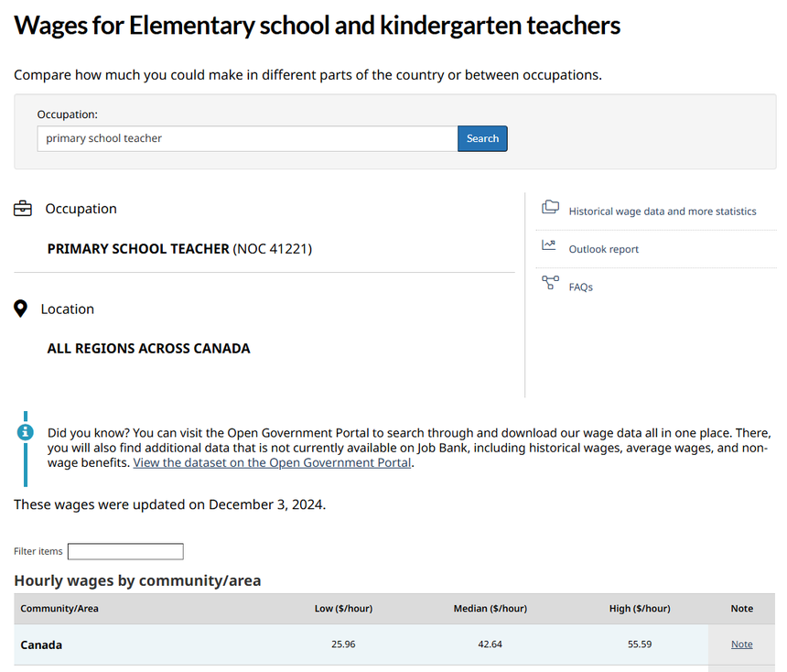This screenshot has height=672, width=787.
Task: Select the Canada row label
Action: 42,645
